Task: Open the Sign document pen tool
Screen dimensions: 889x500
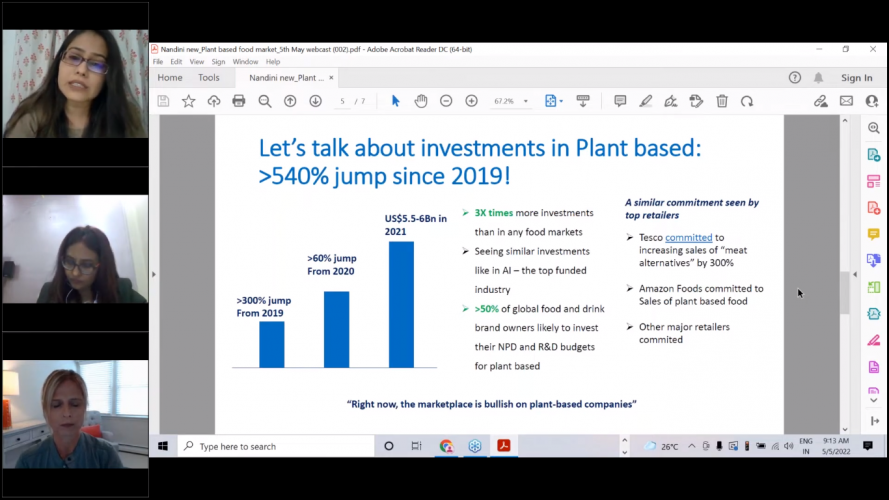Action: 671,101
